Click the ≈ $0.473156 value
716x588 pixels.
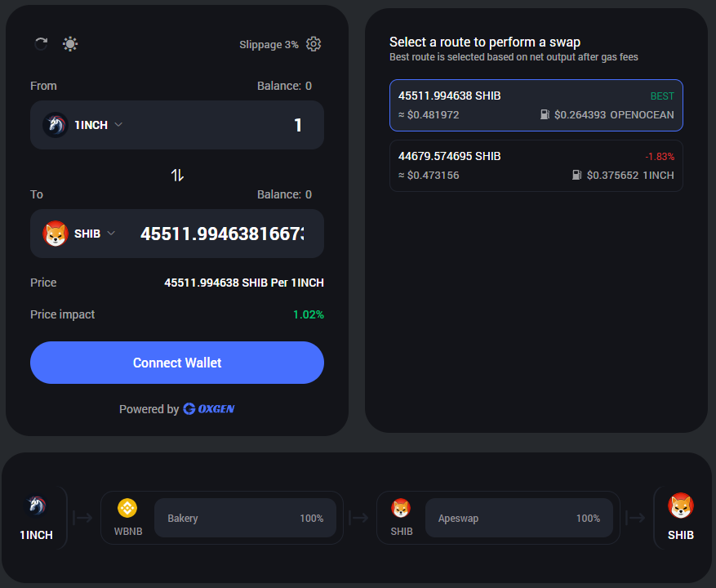point(429,175)
